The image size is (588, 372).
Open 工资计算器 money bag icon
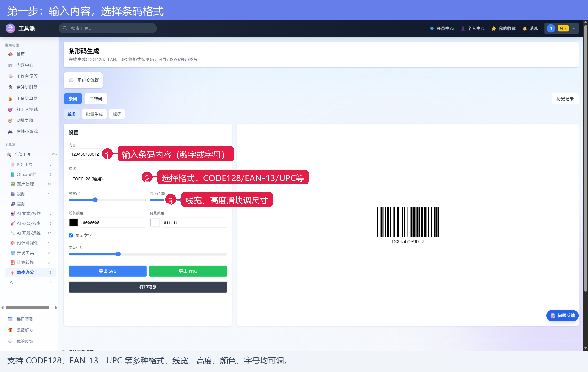[x=10, y=98]
